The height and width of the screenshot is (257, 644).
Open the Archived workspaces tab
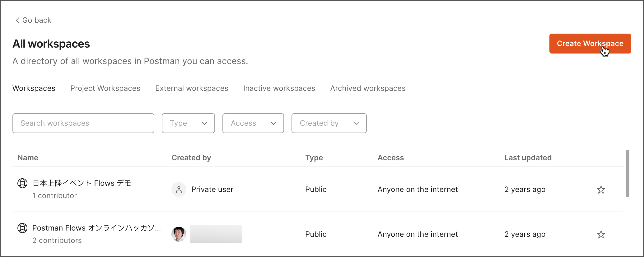[368, 88]
